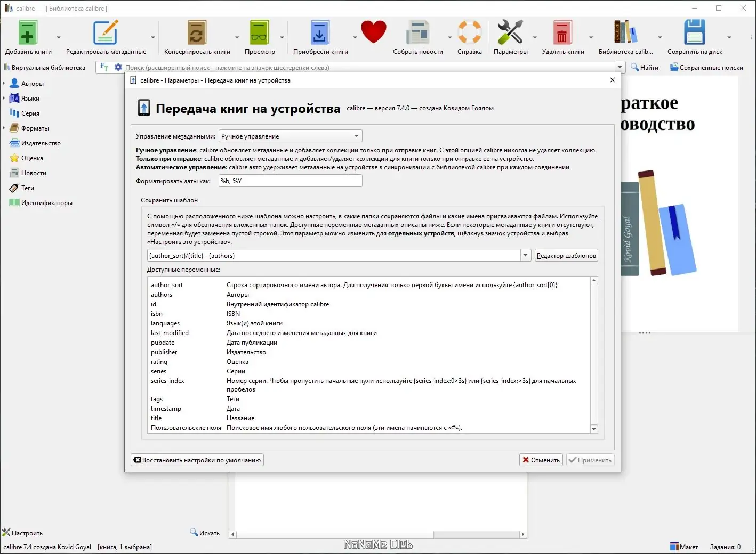
Task: Expand the Formats tree node
Action: [4, 128]
